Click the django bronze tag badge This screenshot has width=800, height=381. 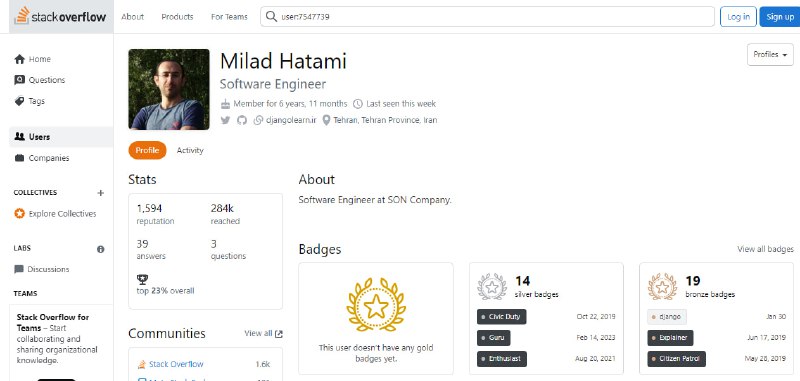[667, 317]
